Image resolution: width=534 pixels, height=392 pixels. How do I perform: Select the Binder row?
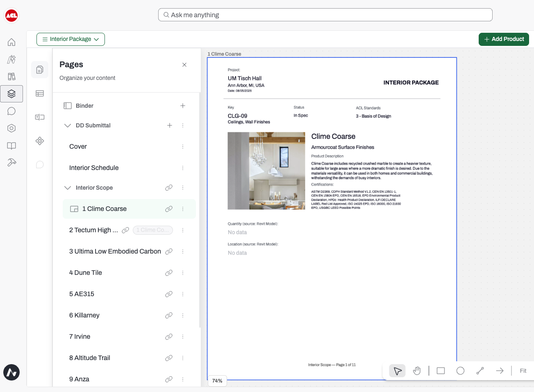tap(125, 106)
